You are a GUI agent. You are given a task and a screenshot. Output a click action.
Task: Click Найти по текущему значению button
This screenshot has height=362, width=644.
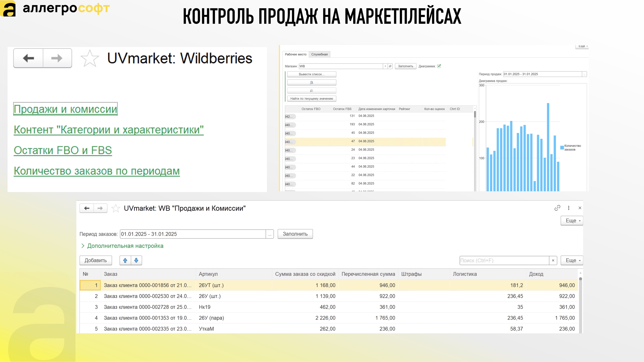(x=312, y=98)
